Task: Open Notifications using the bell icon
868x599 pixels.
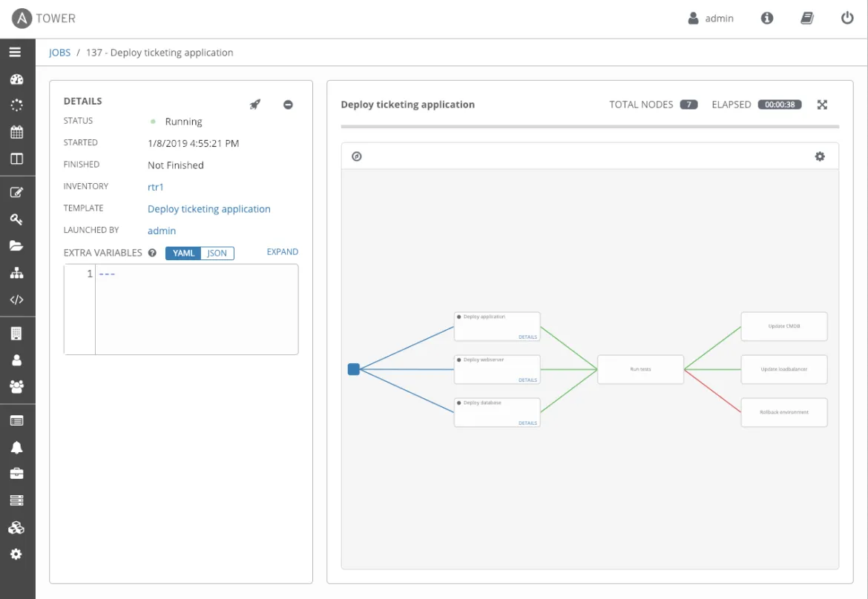Action: coord(16,446)
